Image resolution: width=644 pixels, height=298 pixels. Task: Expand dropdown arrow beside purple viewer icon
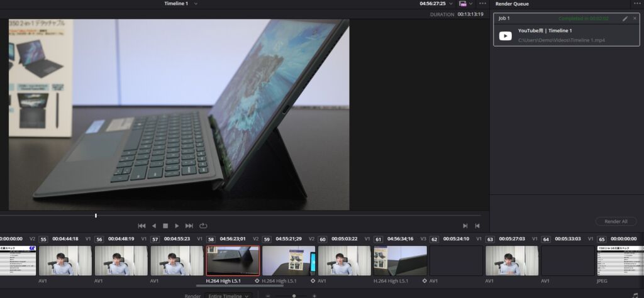pyautogui.click(x=470, y=4)
